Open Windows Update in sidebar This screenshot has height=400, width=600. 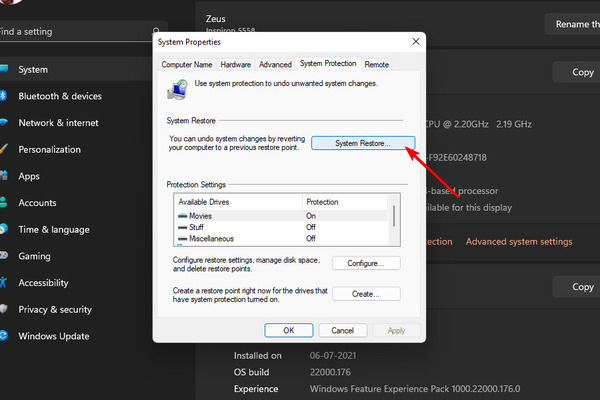(54, 336)
